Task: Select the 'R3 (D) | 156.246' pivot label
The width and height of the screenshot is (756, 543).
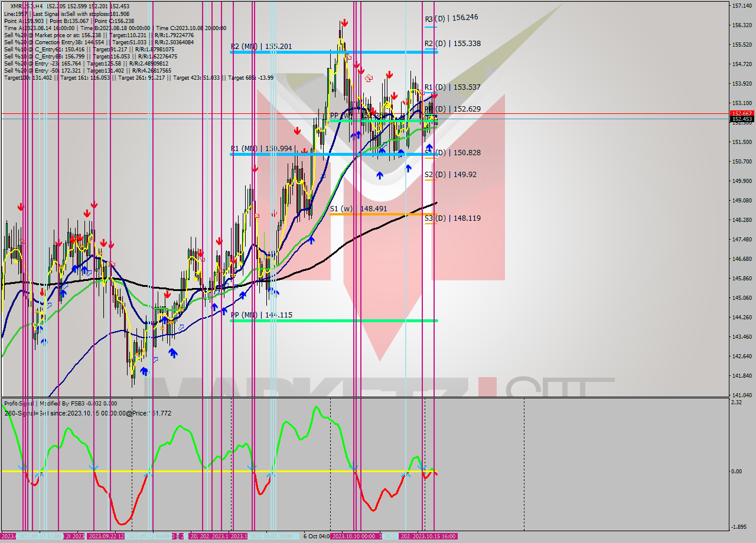Action: (451, 18)
